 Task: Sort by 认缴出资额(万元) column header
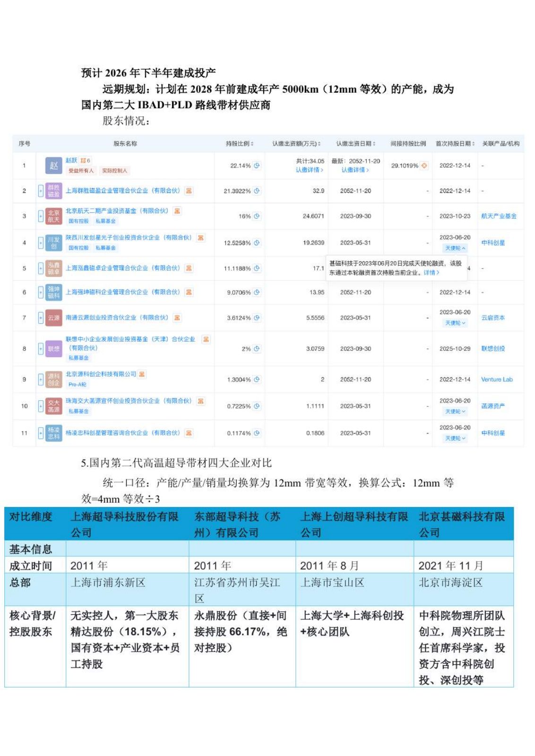[x=296, y=144]
